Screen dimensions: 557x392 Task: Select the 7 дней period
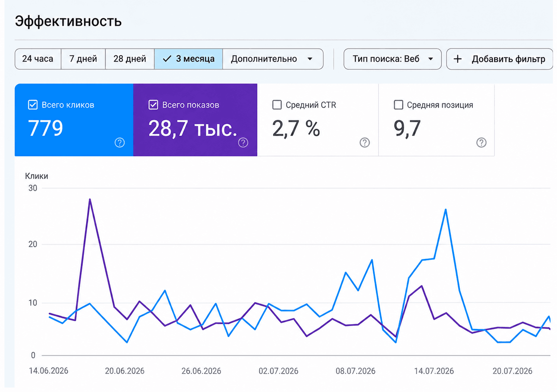(83, 59)
